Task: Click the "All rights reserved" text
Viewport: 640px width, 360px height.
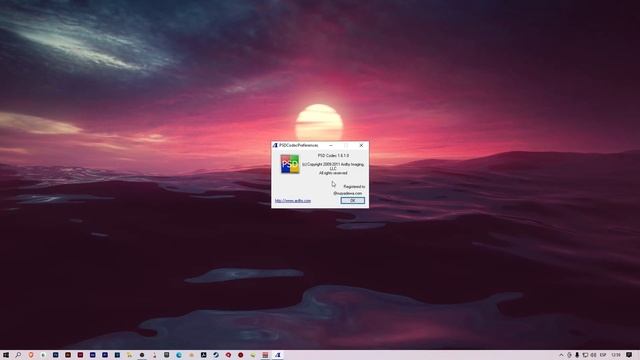Action: click(x=333, y=173)
